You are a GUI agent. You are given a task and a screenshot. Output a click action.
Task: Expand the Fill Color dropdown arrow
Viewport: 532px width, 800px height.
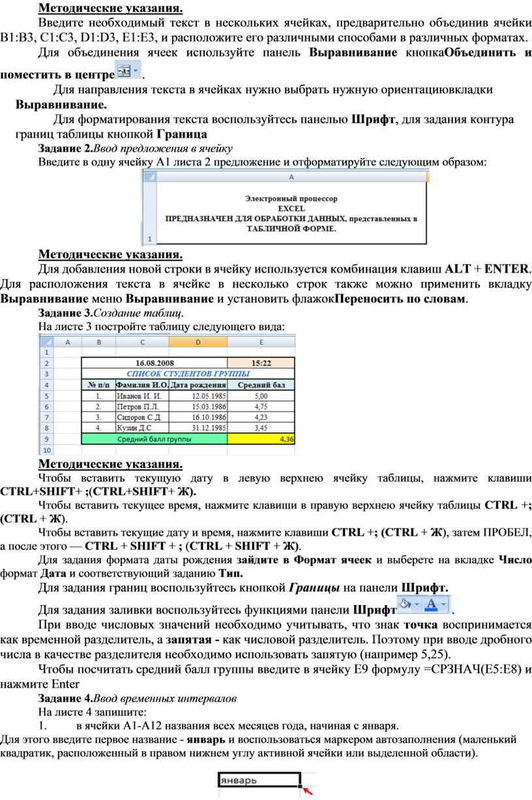tap(416, 604)
